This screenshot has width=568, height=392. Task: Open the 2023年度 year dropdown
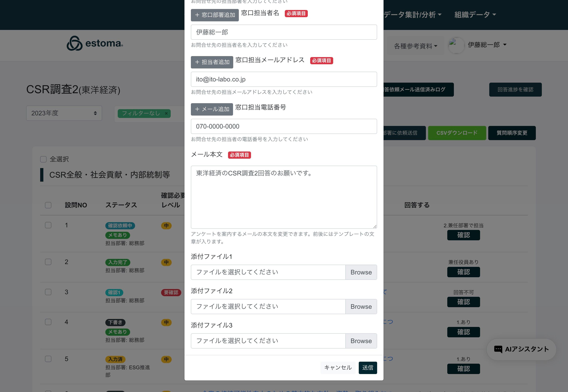click(64, 113)
